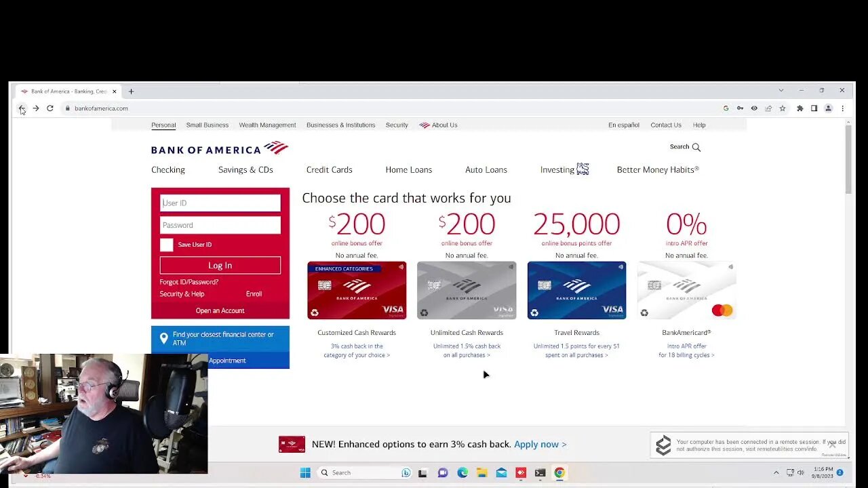Reload the Bank of America page

coord(50,108)
